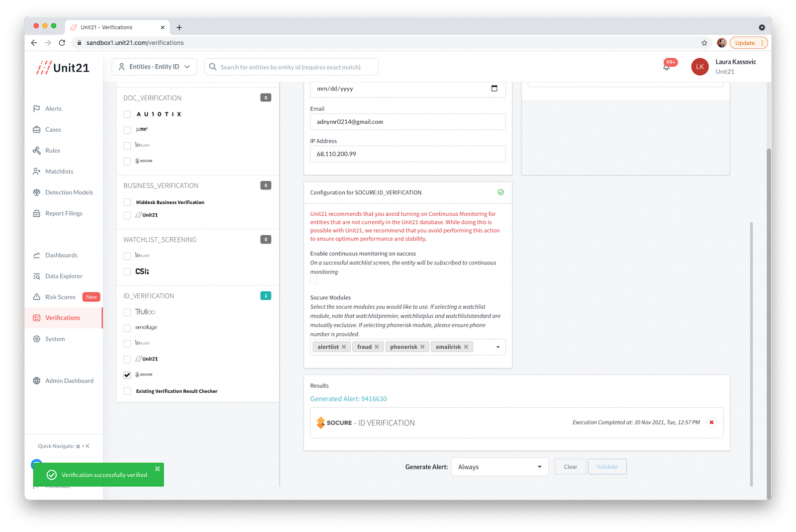The height and width of the screenshot is (532, 796).
Task: Open the Alerts page from the sidebar
Action: 53,108
